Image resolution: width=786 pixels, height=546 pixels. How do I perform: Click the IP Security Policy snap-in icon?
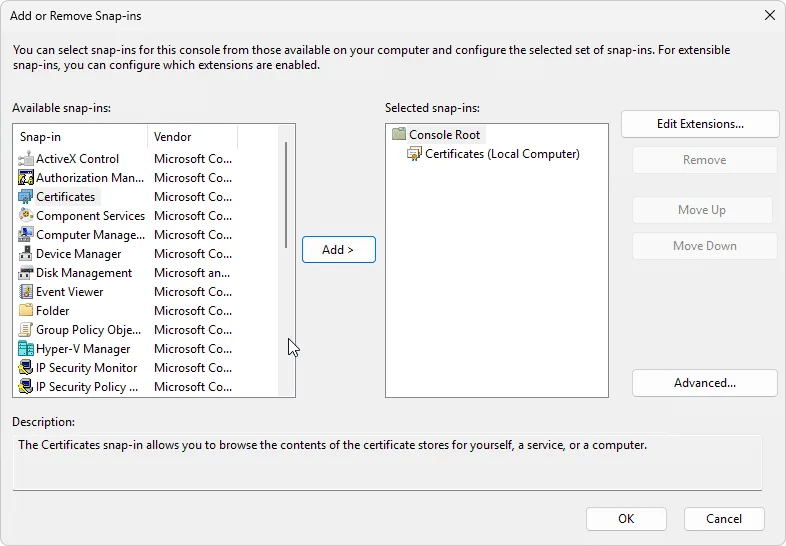coord(26,387)
